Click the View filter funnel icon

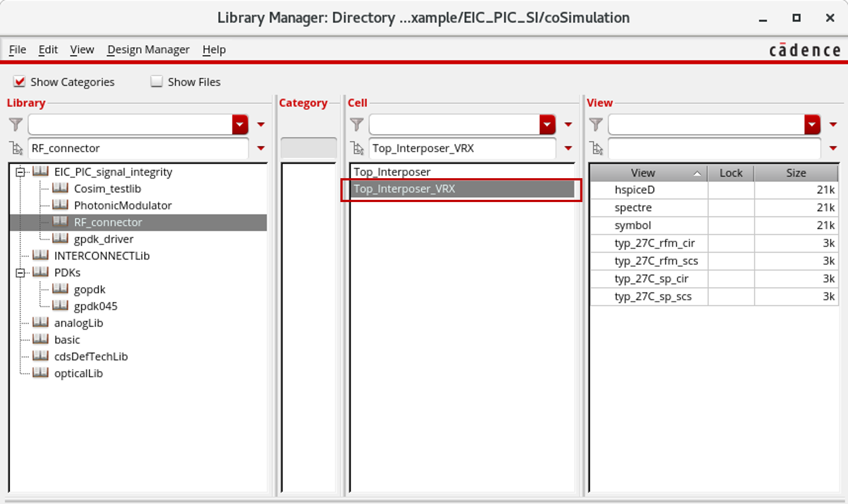(596, 124)
